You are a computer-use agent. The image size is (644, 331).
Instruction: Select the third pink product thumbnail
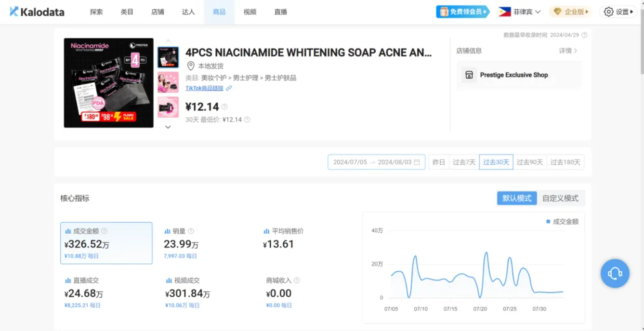point(168,107)
